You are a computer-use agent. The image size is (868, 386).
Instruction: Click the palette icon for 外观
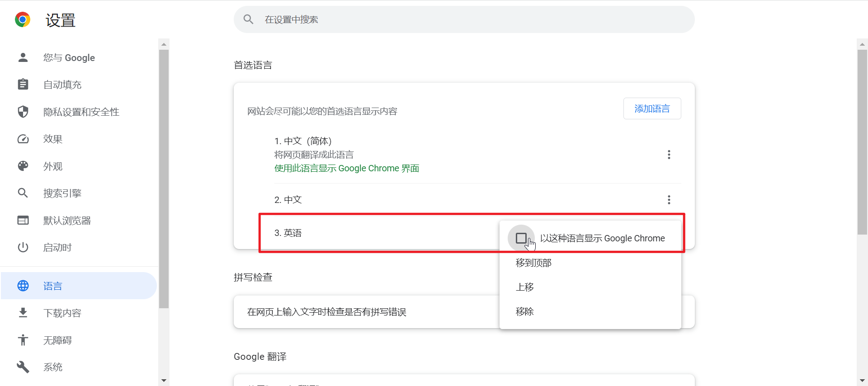pyautogui.click(x=23, y=166)
